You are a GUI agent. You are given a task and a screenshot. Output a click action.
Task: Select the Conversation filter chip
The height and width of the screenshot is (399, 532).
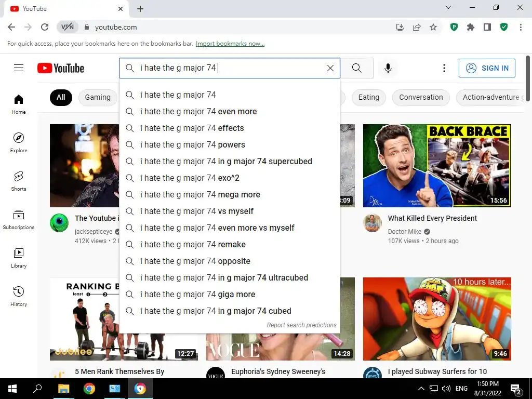pos(421,97)
